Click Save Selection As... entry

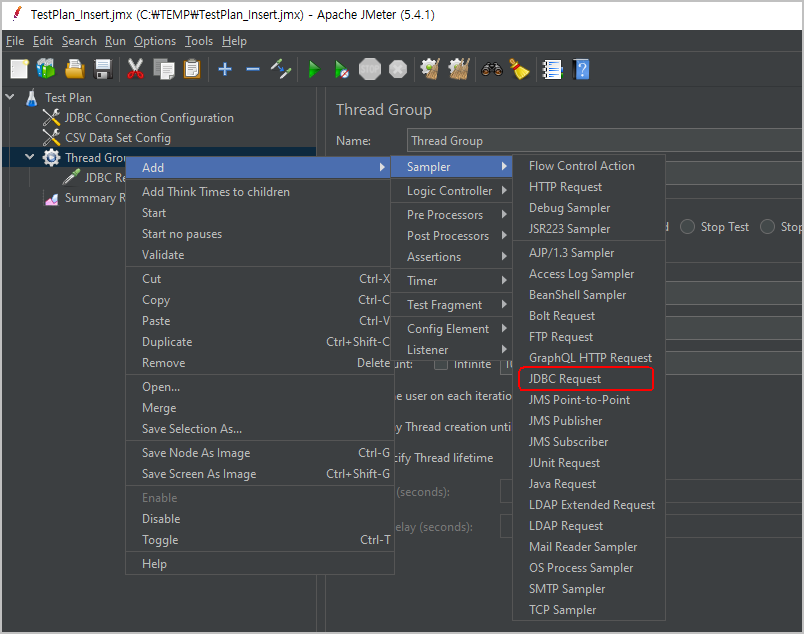pyautogui.click(x=259, y=429)
